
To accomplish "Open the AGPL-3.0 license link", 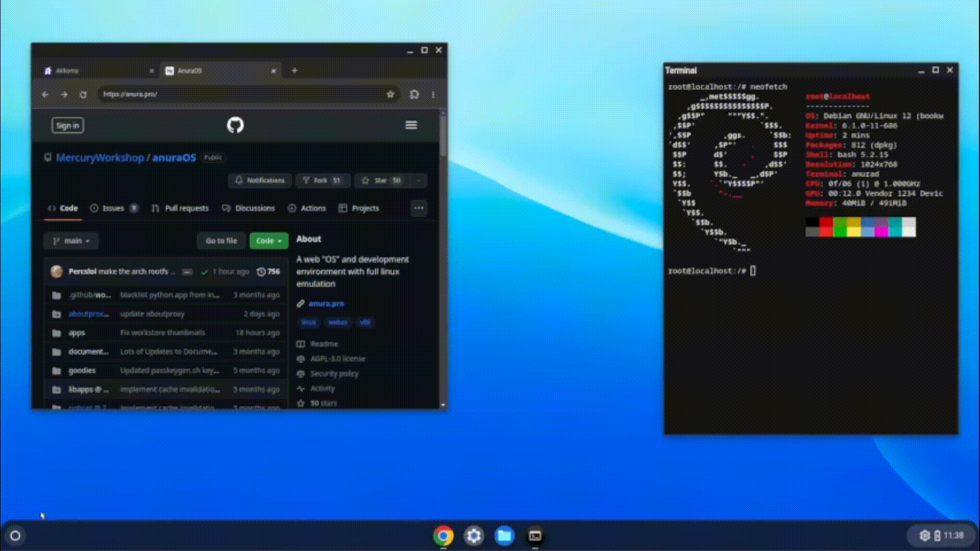I will (x=338, y=359).
